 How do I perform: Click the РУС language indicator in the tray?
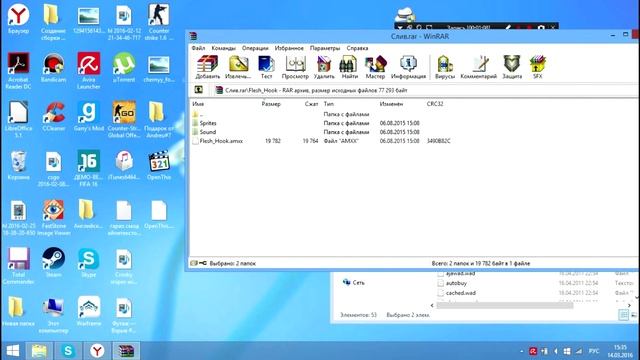594,351
